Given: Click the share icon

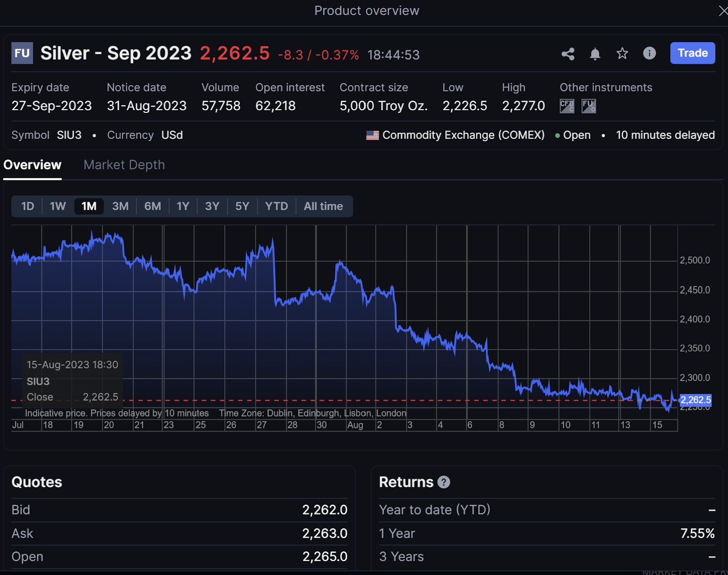Looking at the screenshot, I should (568, 54).
